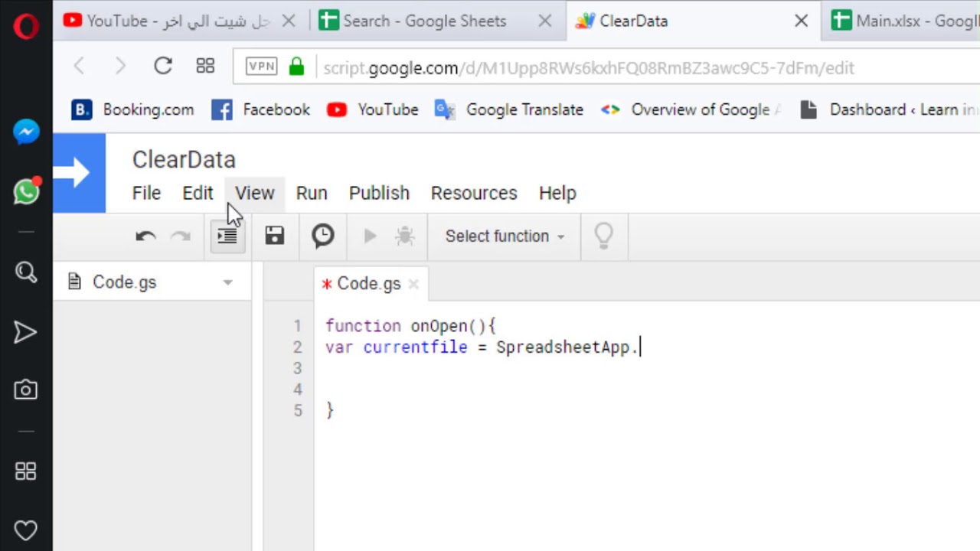980x551 pixels.
Task: Open Speed Dial grid icon in sidebar
Action: pos(26,471)
